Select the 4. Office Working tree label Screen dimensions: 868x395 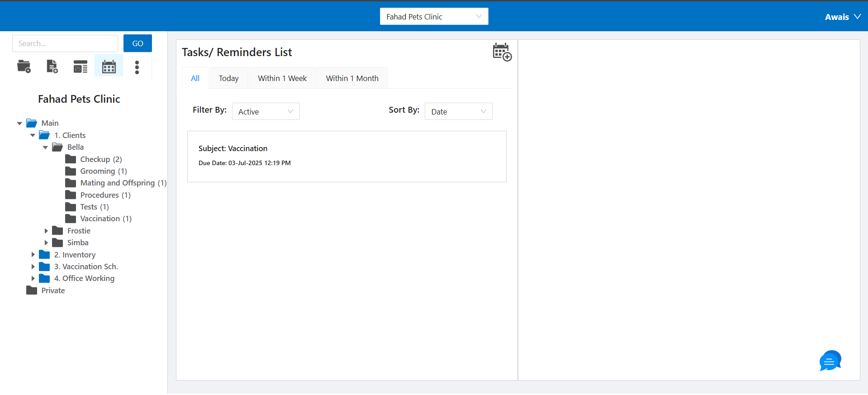pos(85,278)
